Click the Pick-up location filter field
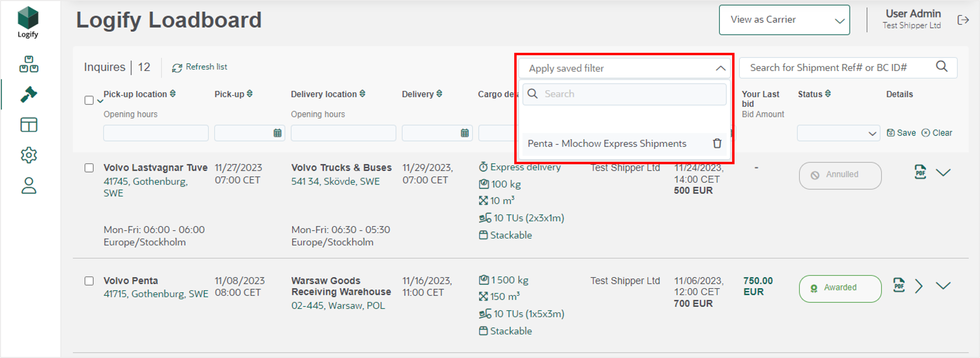Screen dimensions: 980x358 click(x=156, y=133)
